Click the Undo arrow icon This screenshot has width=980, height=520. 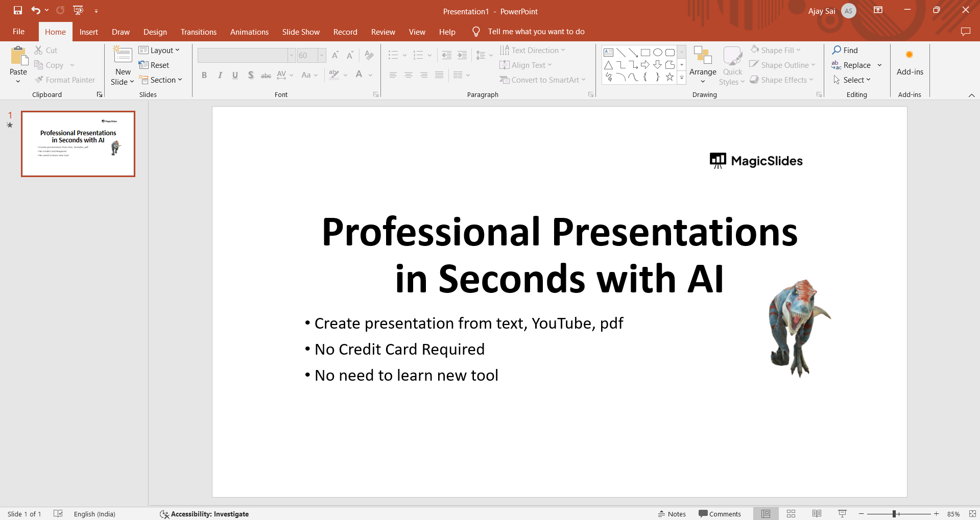35,10
